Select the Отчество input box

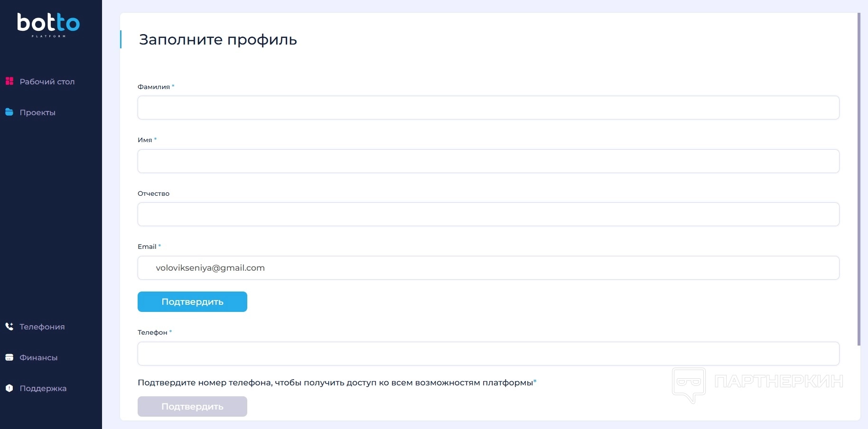coord(488,214)
